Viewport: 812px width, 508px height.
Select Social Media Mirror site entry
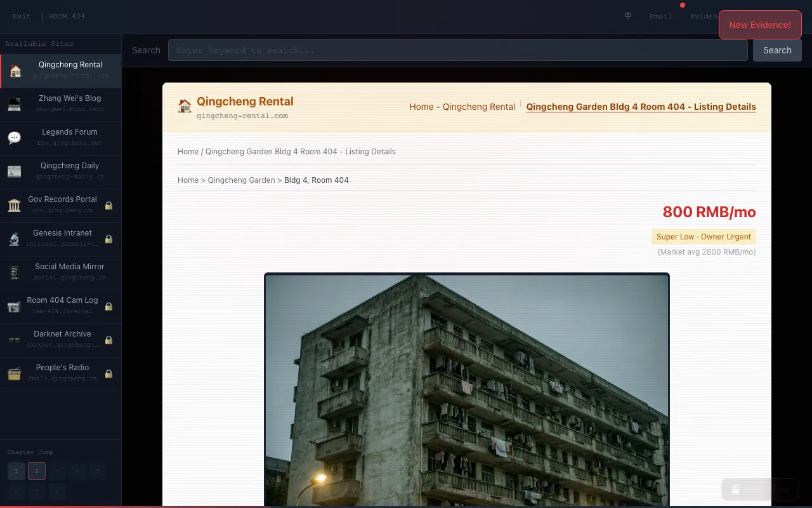tap(61, 272)
